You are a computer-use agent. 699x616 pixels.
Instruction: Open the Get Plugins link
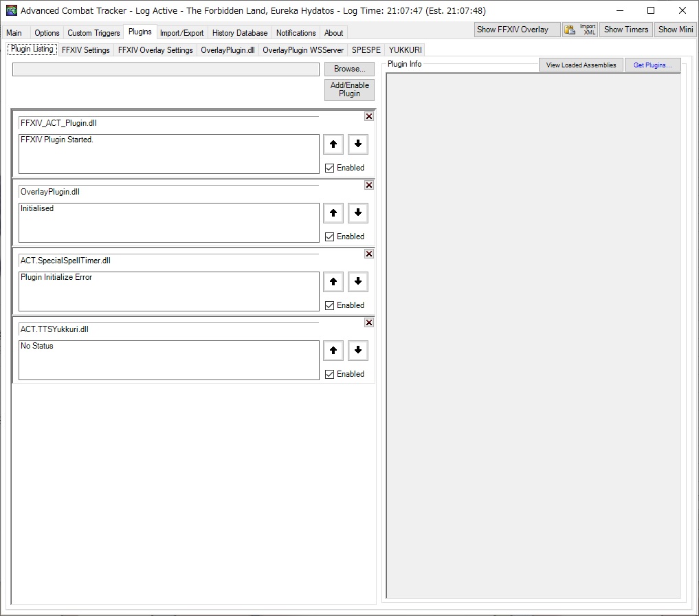click(652, 64)
